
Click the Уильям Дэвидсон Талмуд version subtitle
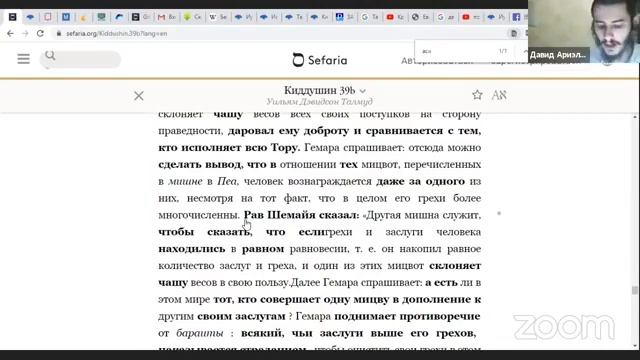click(320, 102)
